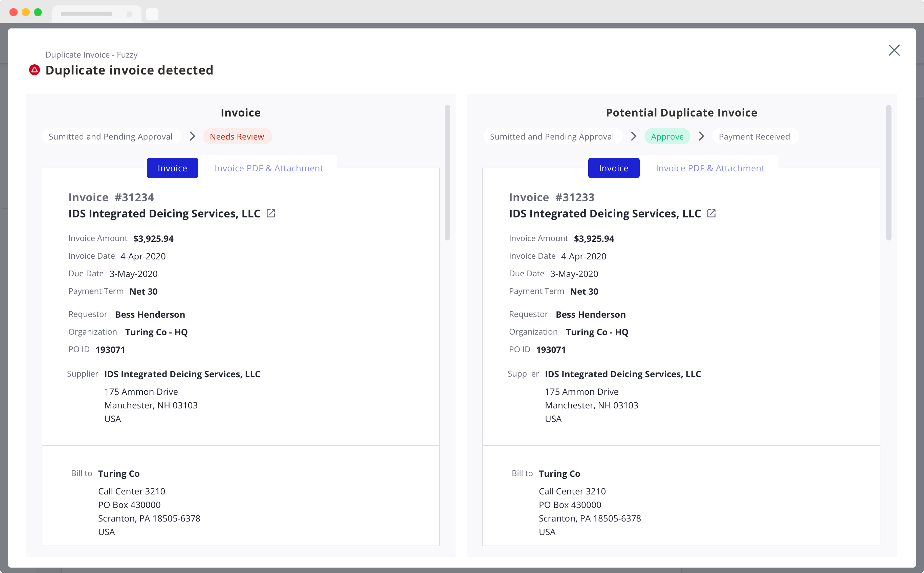
Task: Click left Bill to Turing Co
Action: point(119,474)
